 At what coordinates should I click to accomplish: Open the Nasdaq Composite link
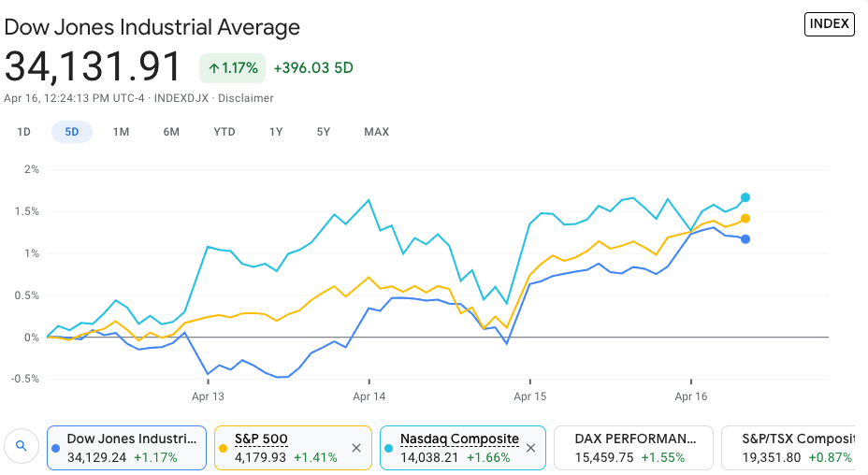click(x=459, y=439)
